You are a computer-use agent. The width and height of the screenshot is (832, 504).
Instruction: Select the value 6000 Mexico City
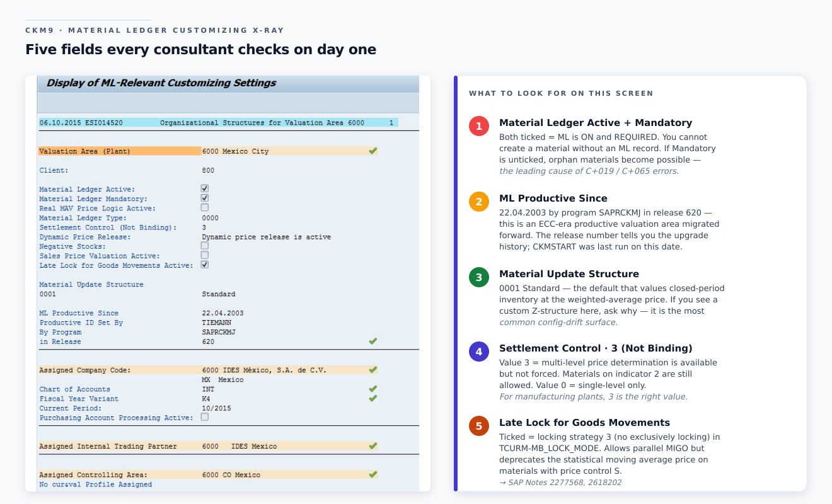pos(235,151)
